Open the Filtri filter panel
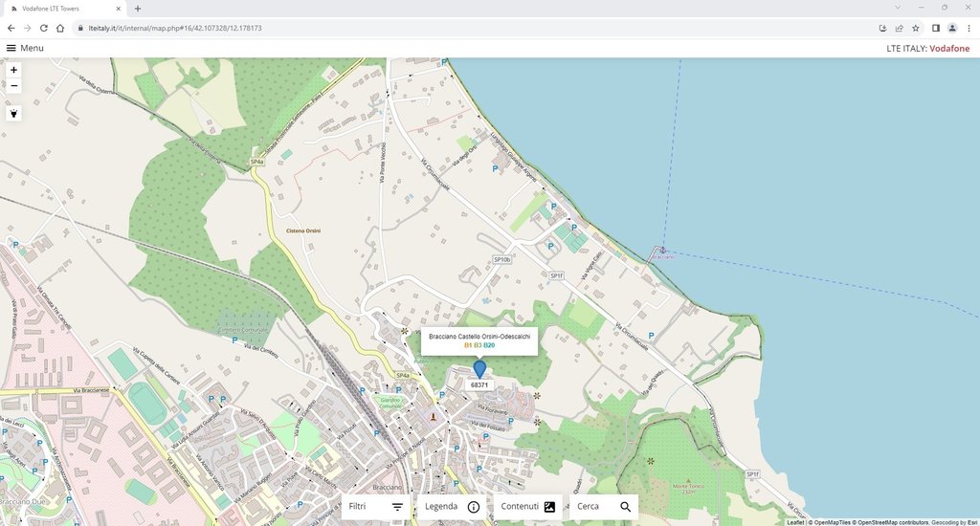This screenshot has width=980, height=526. 375,507
